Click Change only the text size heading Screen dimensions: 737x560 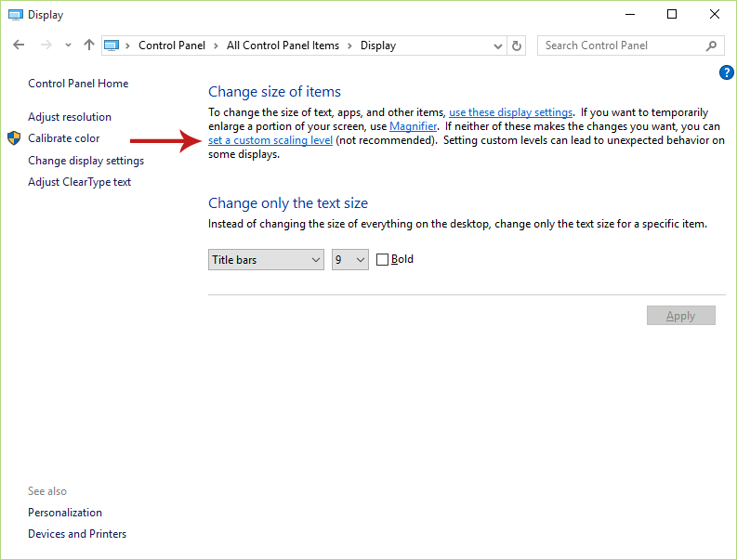[288, 203]
